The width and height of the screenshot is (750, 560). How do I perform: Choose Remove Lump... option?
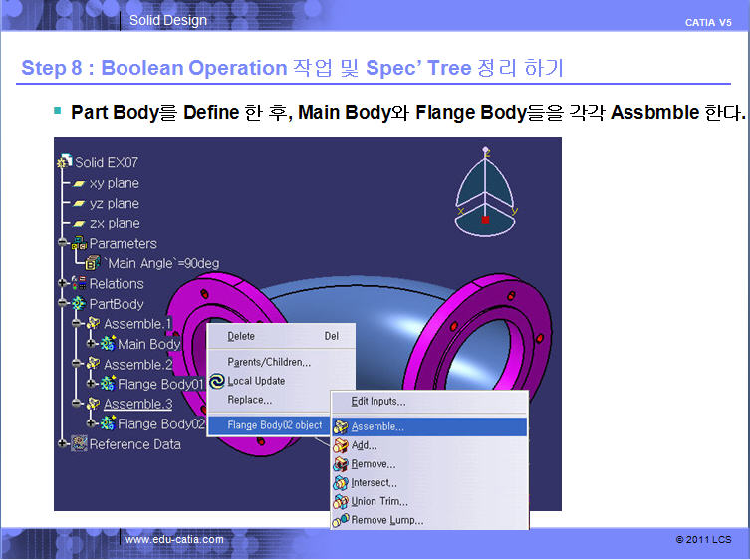point(429,520)
